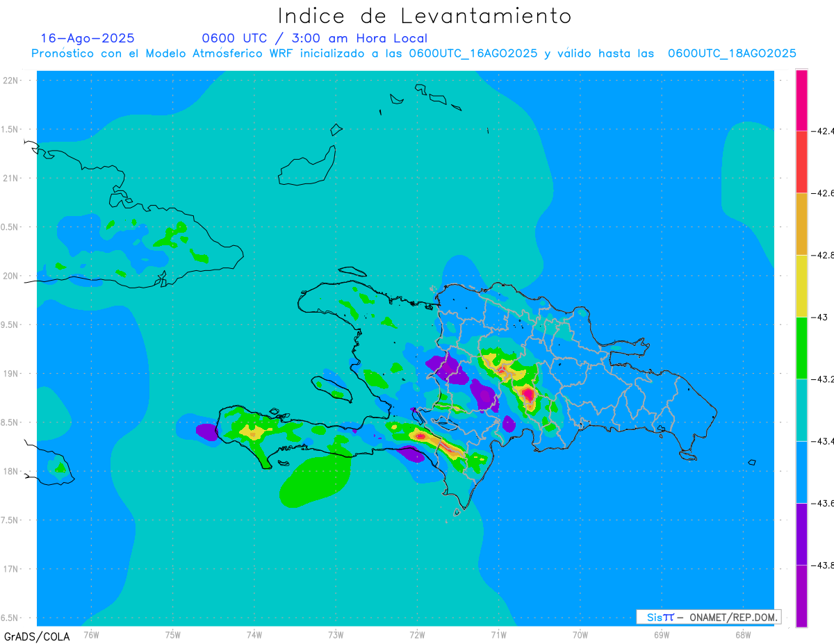Screen dimensions: 834x644
Task: Click the title 'Indice de Levantamiento'
Action: 425,15
